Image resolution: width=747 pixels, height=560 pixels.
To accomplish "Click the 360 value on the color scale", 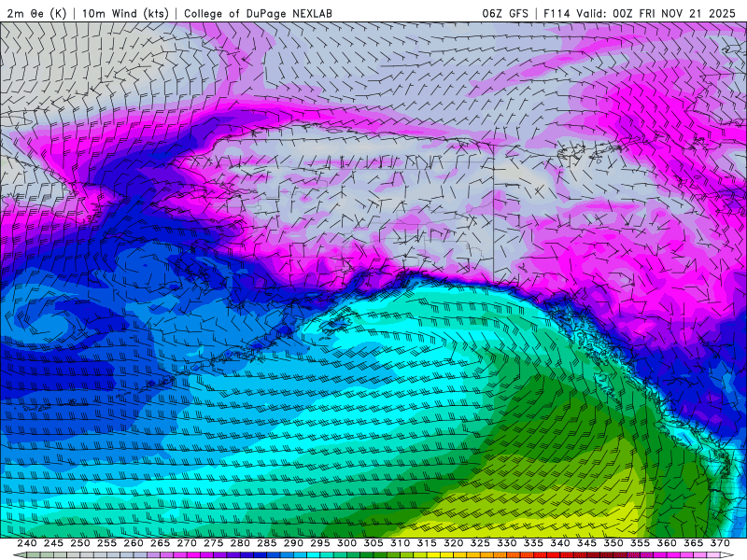I will (x=667, y=543).
